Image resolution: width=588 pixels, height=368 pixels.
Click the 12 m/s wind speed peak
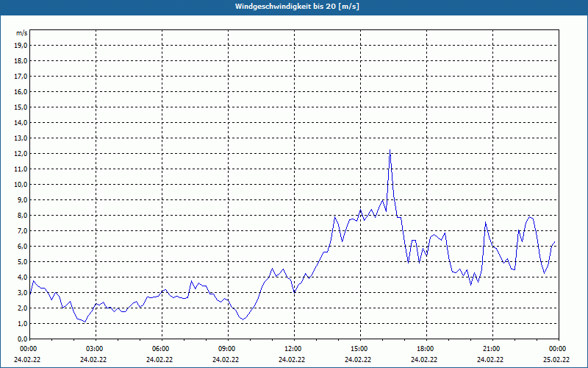[x=390, y=151]
